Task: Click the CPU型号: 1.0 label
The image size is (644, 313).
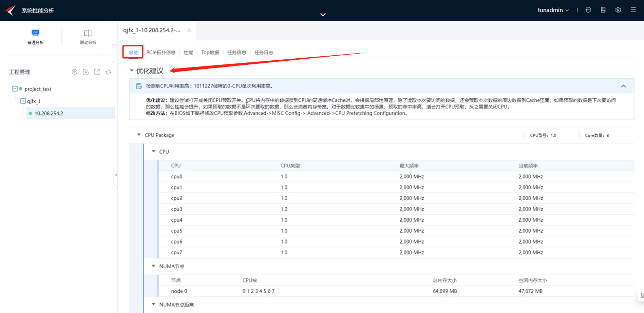Action: pos(543,135)
